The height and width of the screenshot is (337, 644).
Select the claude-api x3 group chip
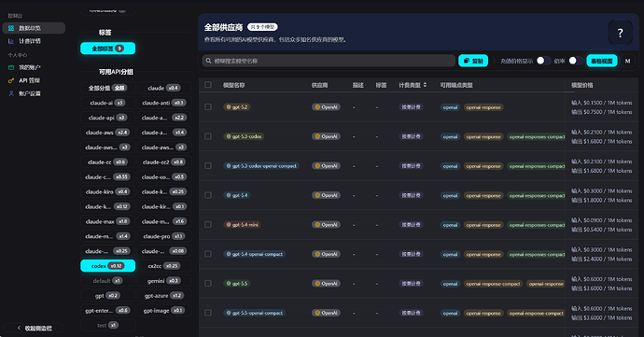(107, 118)
